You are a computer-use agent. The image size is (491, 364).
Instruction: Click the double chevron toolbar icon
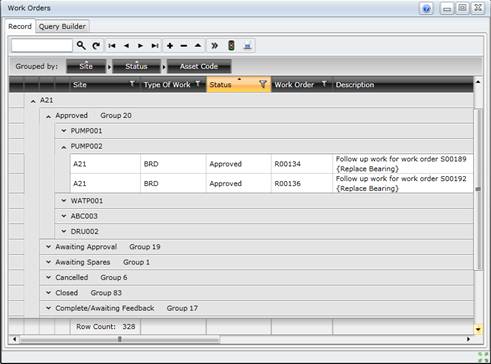tap(214, 46)
